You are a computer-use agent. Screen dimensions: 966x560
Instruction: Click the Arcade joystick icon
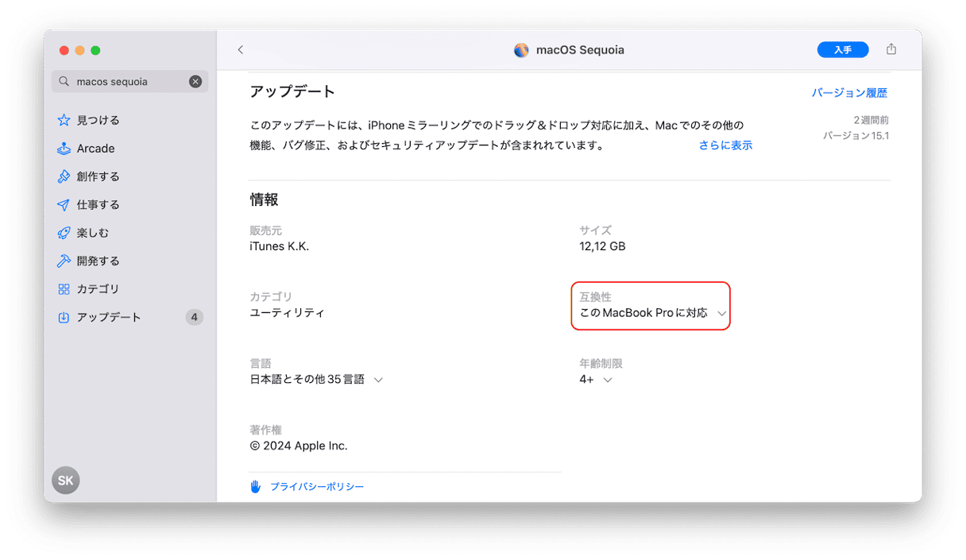tap(64, 149)
